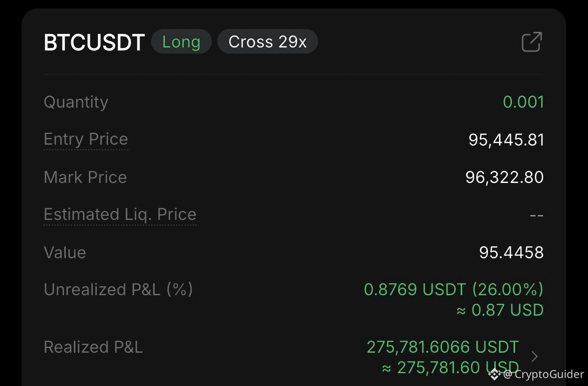This screenshot has width=588, height=386.
Task: Tap the underlined Estimated Liq. Price label
Action: [120, 214]
